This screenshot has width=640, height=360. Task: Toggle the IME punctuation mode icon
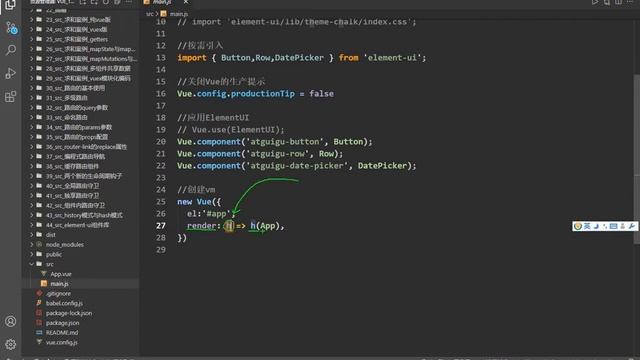(604, 226)
